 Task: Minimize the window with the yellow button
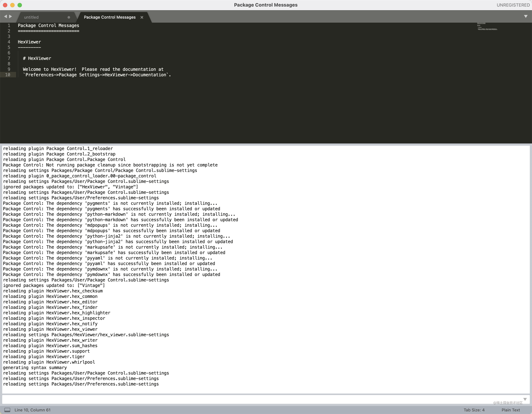pyautogui.click(x=12, y=5)
